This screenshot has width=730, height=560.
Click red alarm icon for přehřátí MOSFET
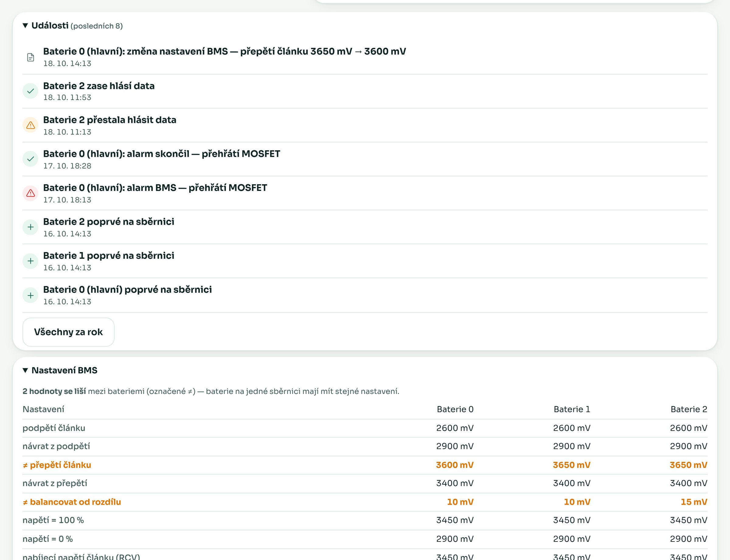click(x=30, y=193)
